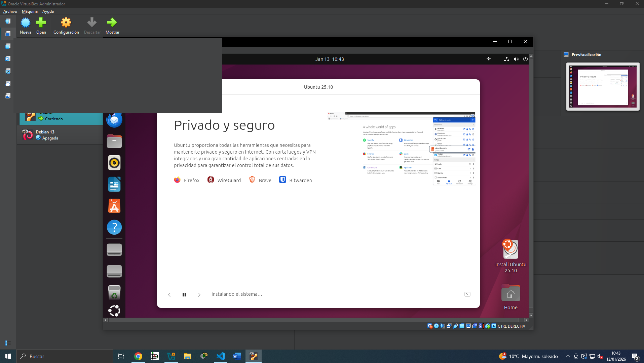Go to next installer slide
The image size is (644, 363).
pyautogui.click(x=199, y=295)
